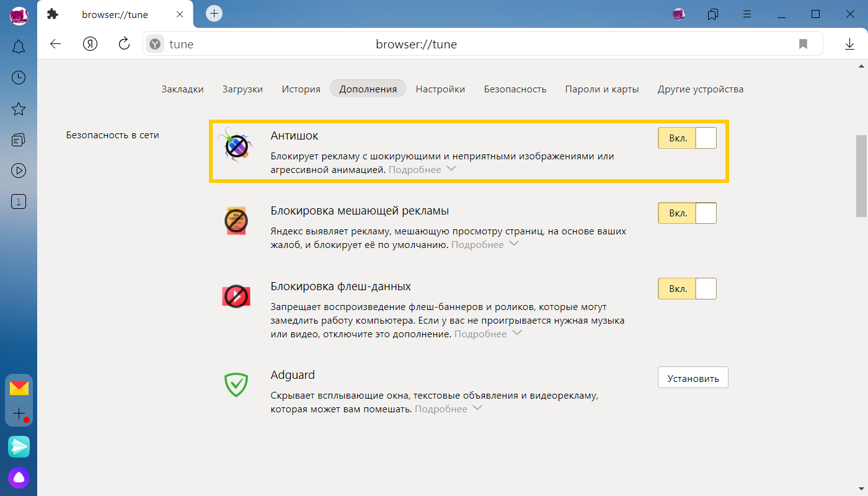Switch to Безопасность tab
This screenshot has width=868, height=496.
point(515,89)
